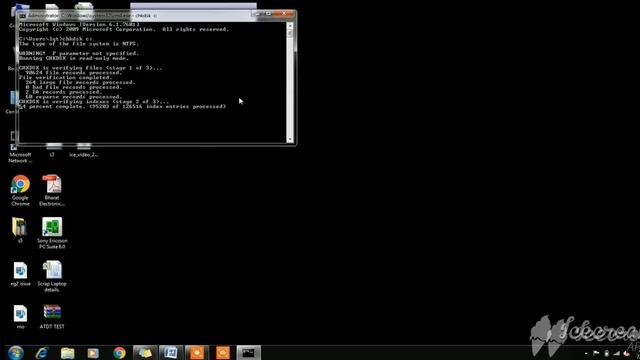Click 'The type of the file system is NTFS' line
Screen dimensions: 640x360
click(79, 44)
